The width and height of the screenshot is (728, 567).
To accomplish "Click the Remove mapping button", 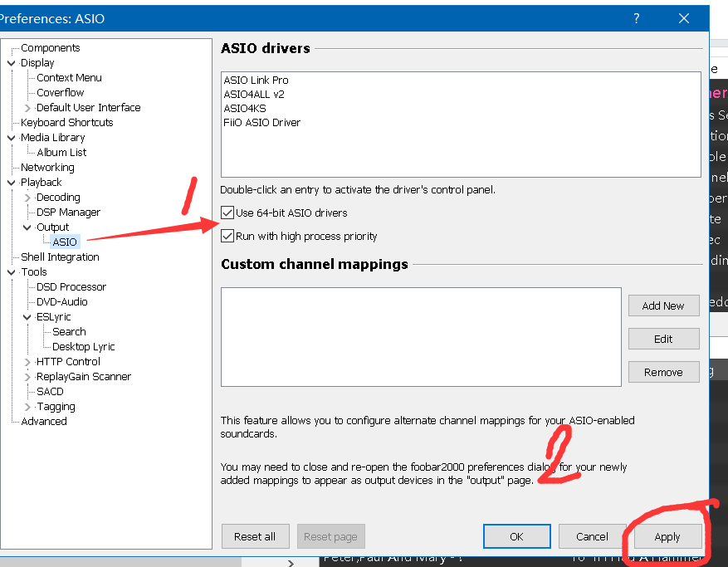I will (x=663, y=372).
